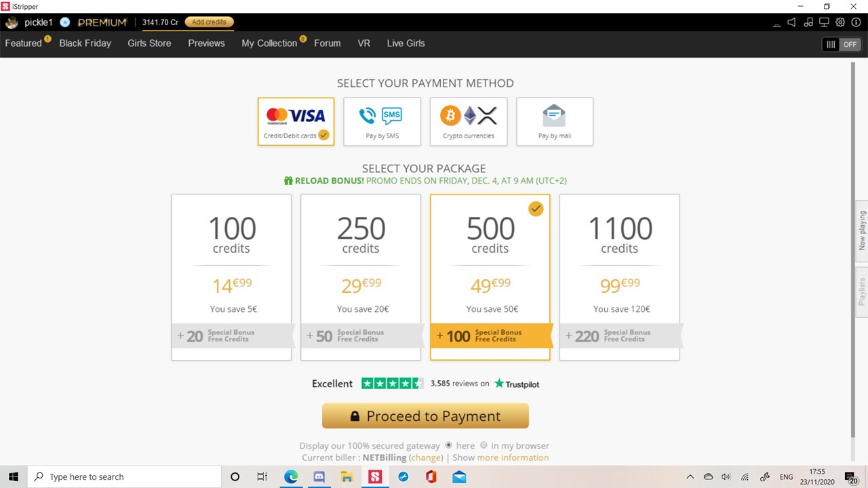The image size is (868, 488).
Task: Click the green gift Reload Bonus icon
Action: point(288,181)
